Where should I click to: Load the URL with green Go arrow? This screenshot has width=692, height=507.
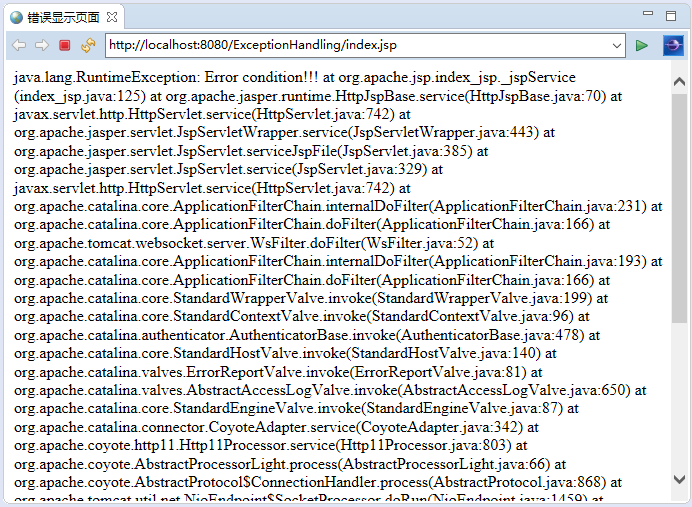[x=642, y=45]
